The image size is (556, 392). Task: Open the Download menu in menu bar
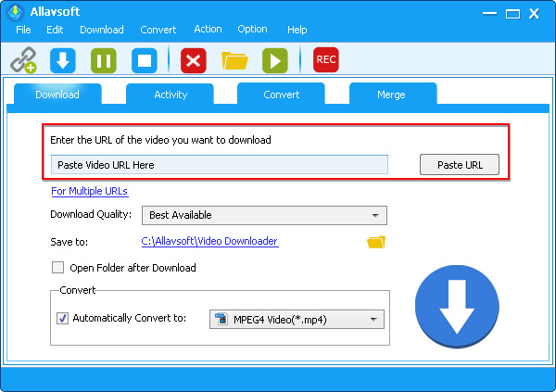102,30
